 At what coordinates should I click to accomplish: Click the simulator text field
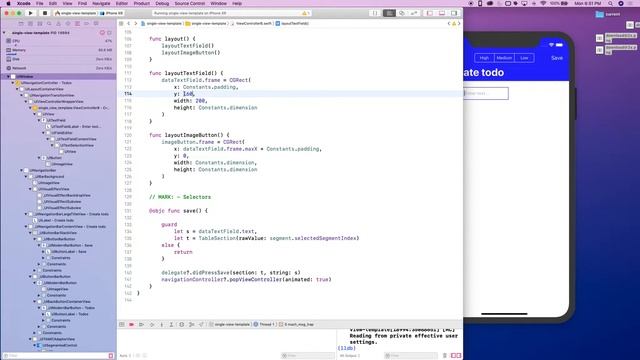486,93
